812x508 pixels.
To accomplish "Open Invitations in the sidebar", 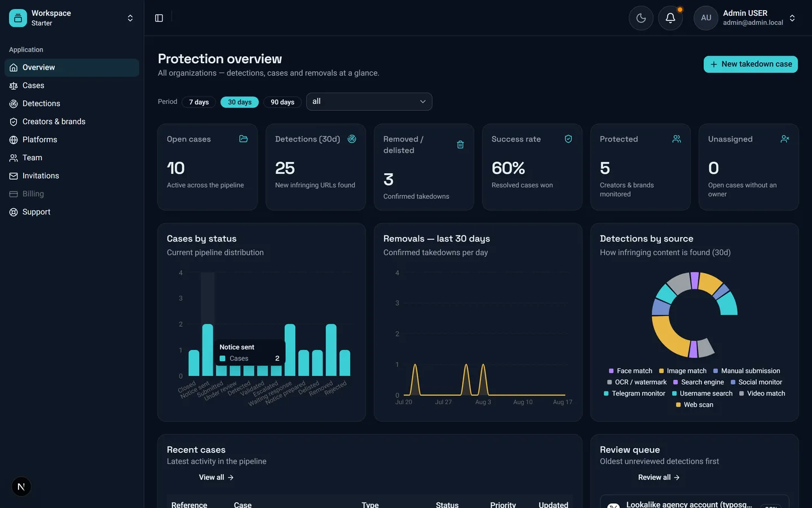I will tap(72, 176).
